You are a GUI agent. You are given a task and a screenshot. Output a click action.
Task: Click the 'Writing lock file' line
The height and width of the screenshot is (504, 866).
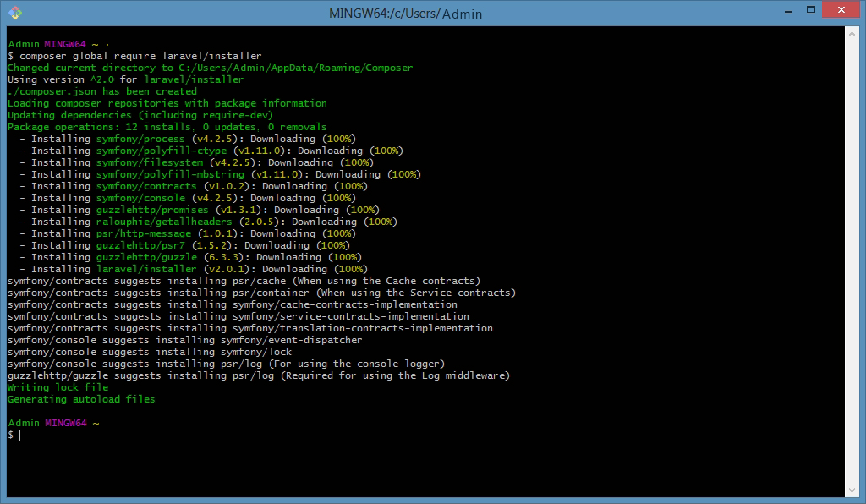[58, 388]
